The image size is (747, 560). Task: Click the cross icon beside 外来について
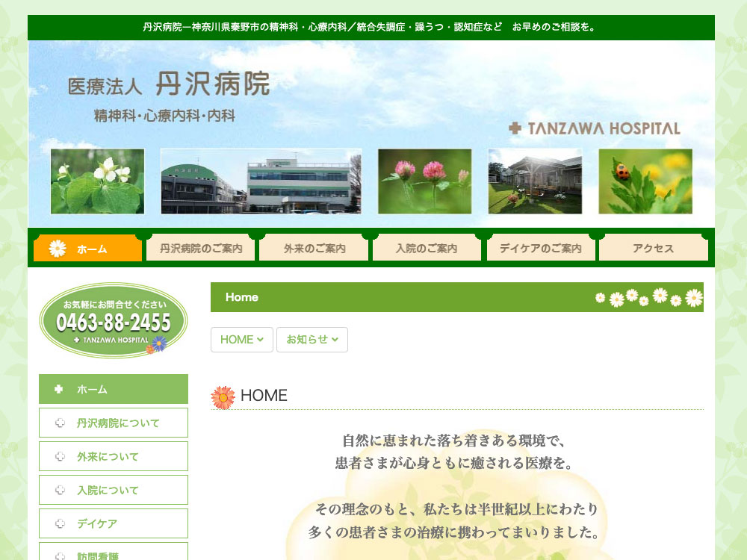[x=60, y=456]
